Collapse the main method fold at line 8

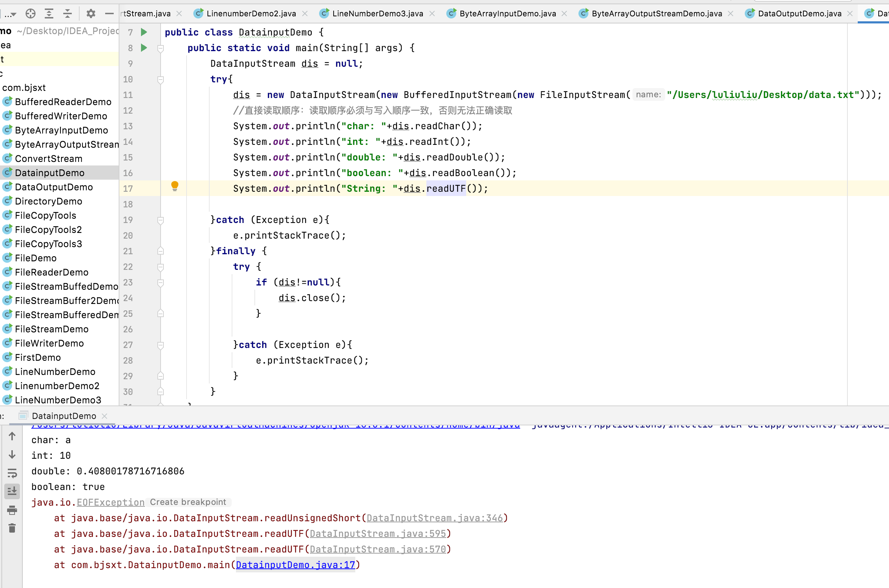point(161,48)
